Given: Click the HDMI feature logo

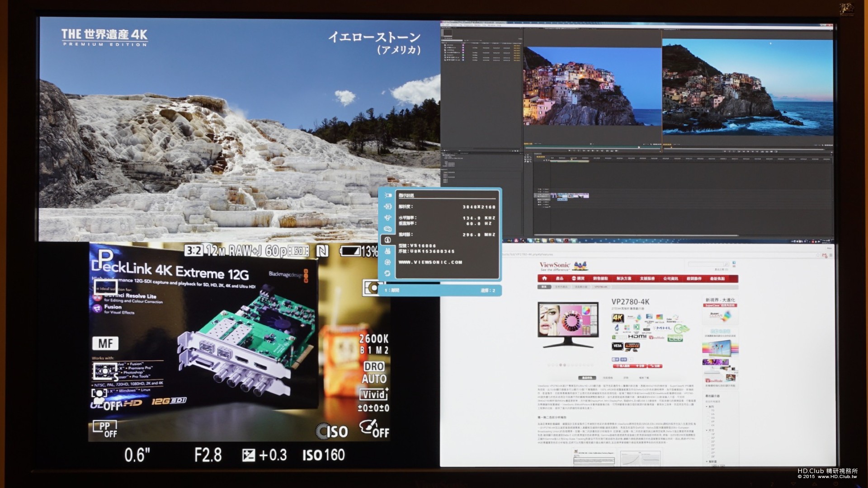Looking at the screenshot, I should (x=637, y=337).
